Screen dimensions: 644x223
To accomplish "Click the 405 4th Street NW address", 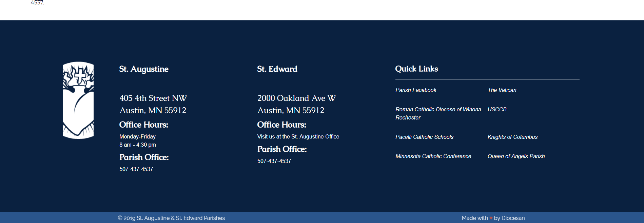I will (153, 98).
